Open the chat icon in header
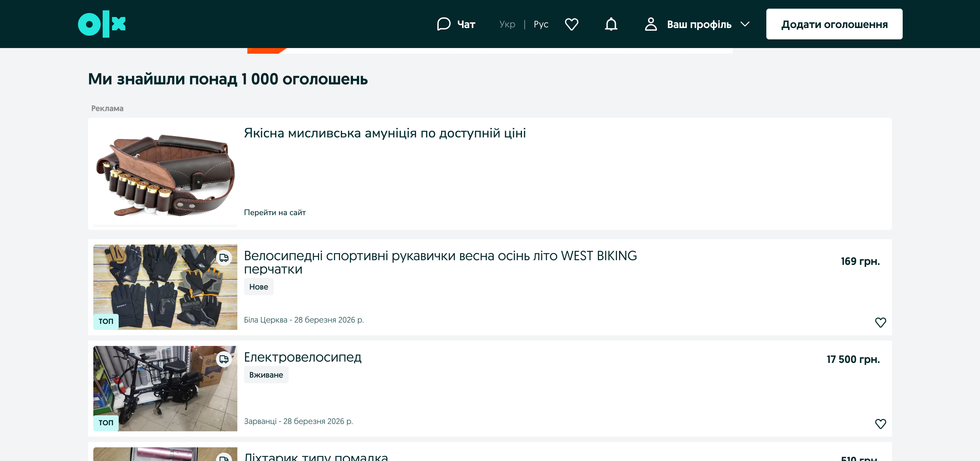 [444, 24]
